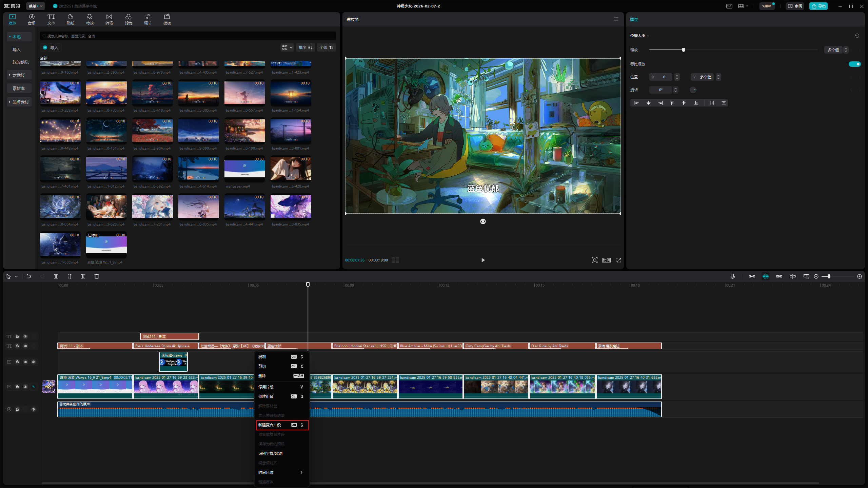The image size is (868, 488).
Task: Click align left icon in properties panel
Action: click(x=636, y=103)
